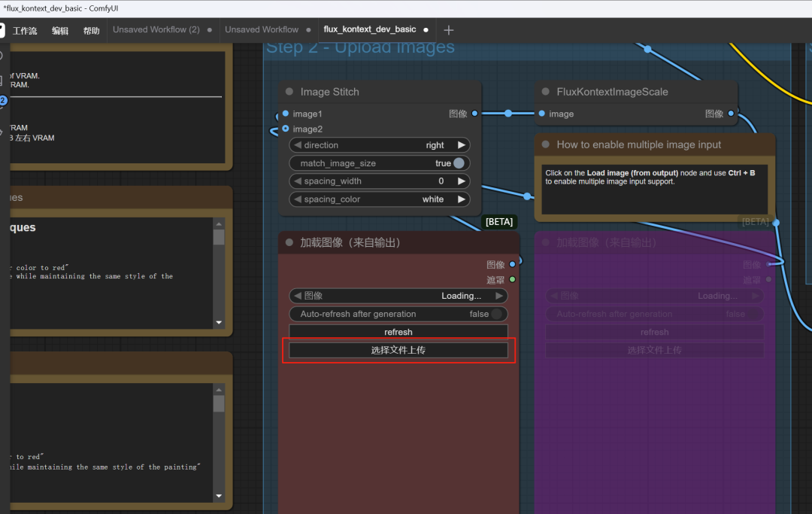Open the 帮助 menu
This screenshot has width=812, height=514.
tap(92, 31)
